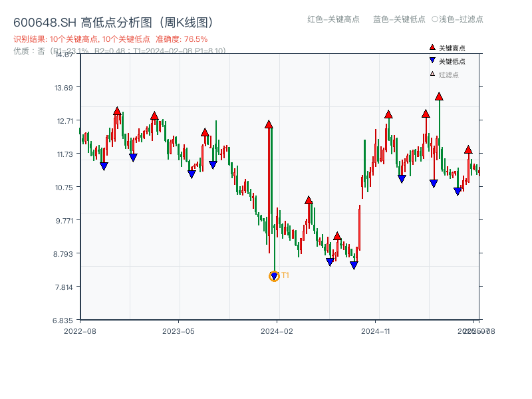This screenshot has width=532, height=399.
Task: Click the highest red triangle peak marker
Action: point(439,96)
